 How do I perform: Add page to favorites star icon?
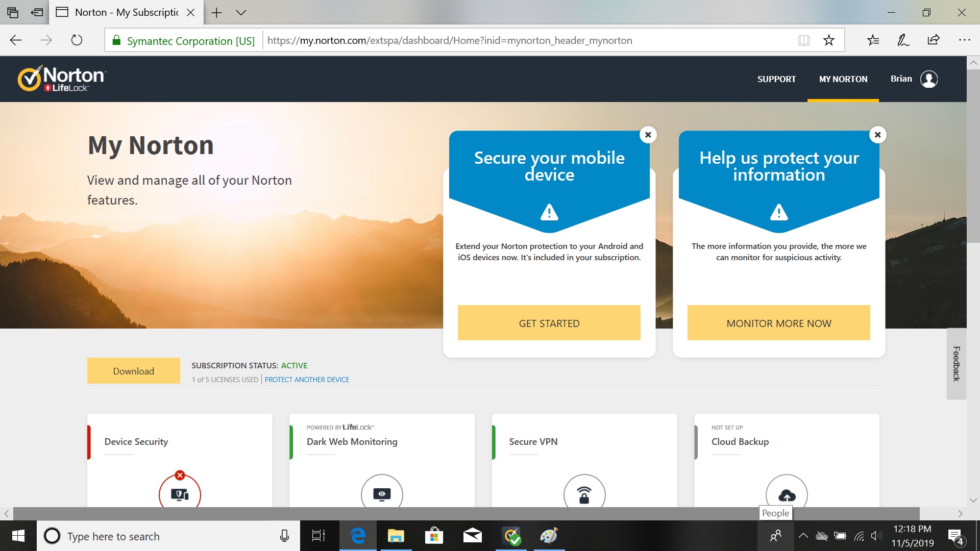click(x=828, y=40)
